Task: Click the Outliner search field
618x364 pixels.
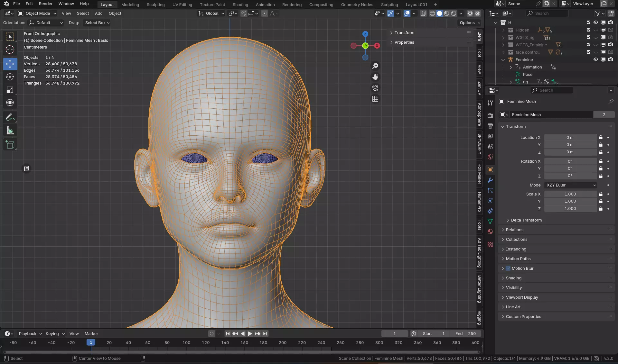Action: [547, 14]
